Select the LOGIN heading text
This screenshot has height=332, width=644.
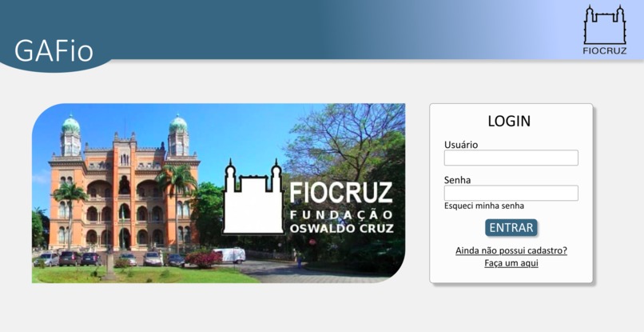click(509, 121)
